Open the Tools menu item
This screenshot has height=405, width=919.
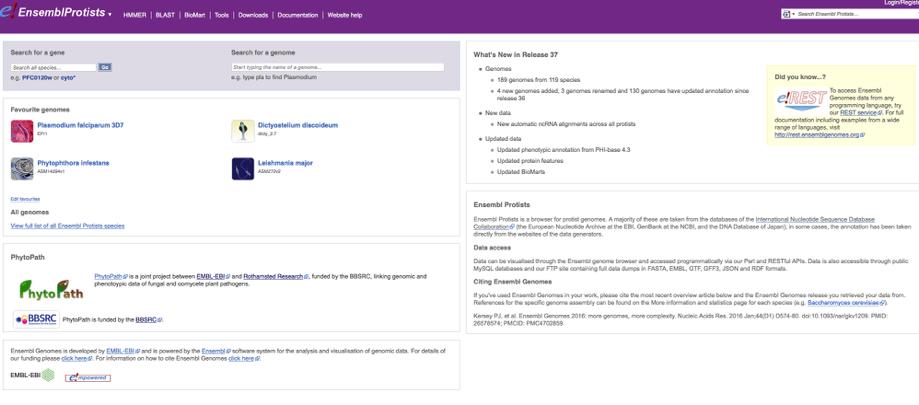tap(222, 15)
